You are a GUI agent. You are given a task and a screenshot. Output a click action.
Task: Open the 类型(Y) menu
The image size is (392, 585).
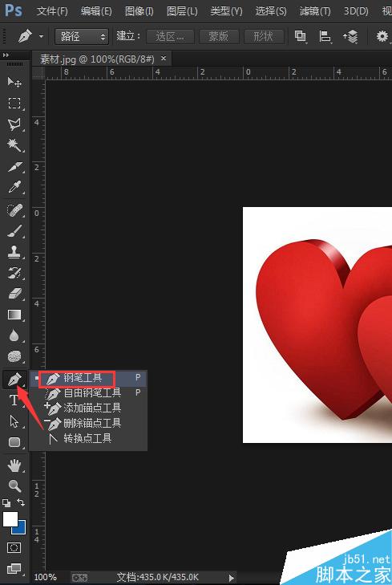coord(226,11)
